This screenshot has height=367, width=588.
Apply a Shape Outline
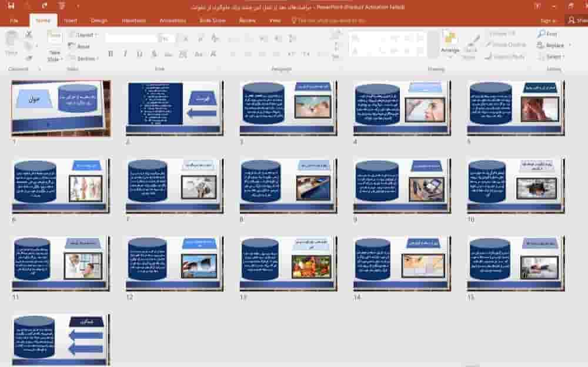pyautogui.click(x=506, y=45)
